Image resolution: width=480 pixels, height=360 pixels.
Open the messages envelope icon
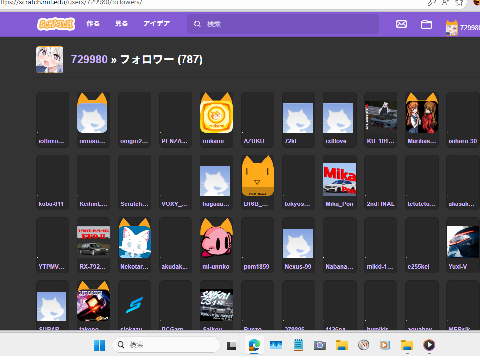point(401,24)
